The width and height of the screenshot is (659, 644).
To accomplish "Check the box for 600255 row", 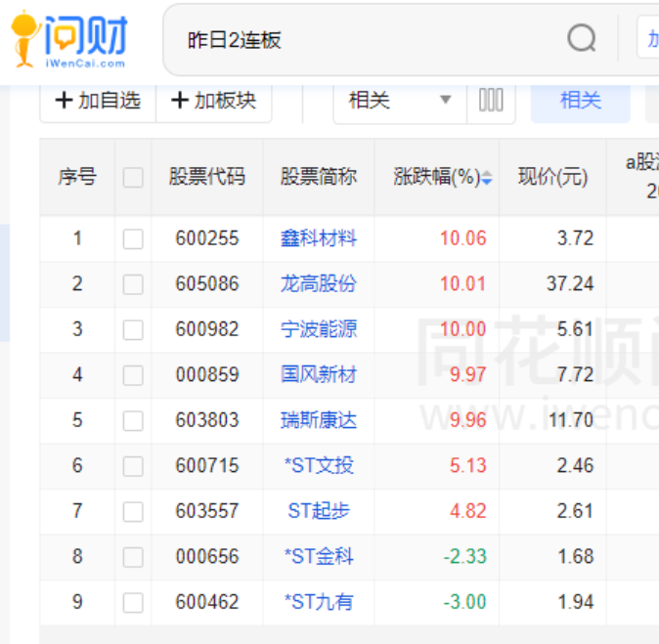I will click(133, 238).
